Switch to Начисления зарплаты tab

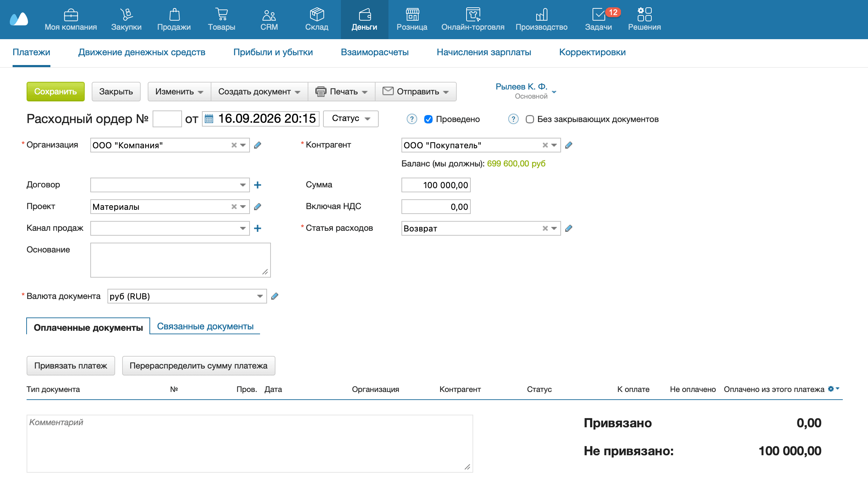click(484, 52)
